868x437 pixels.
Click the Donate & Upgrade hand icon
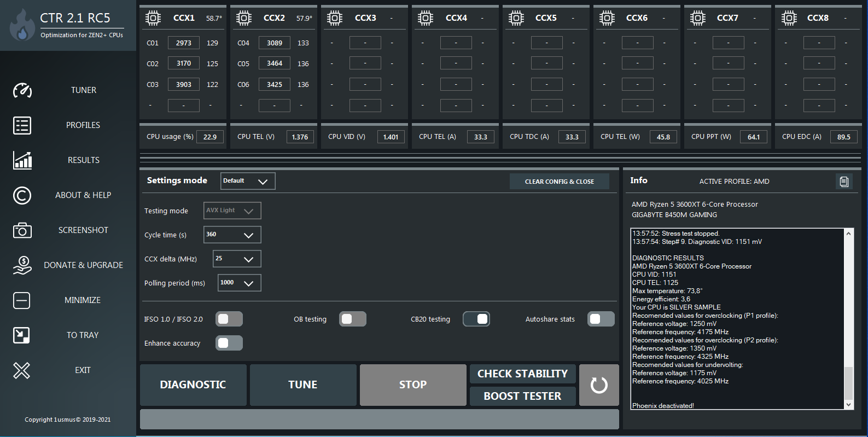tap(22, 265)
